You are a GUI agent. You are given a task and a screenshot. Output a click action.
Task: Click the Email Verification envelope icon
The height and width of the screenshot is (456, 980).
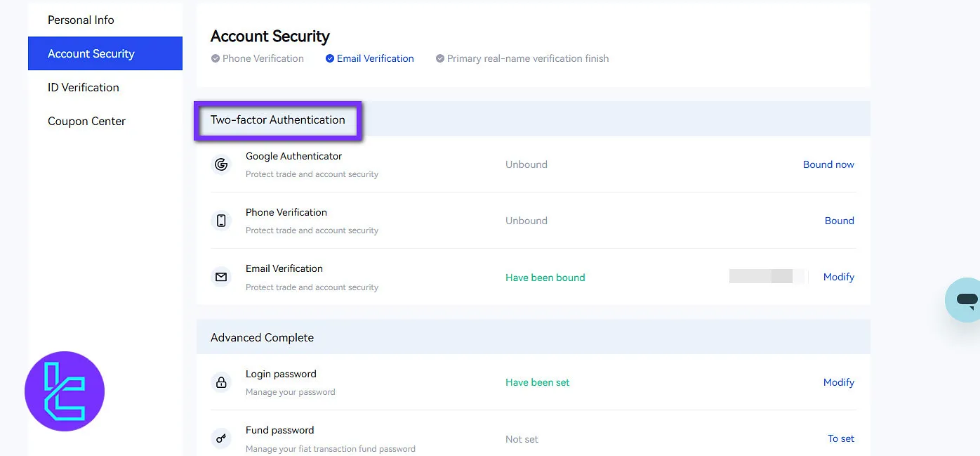(x=221, y=277)
